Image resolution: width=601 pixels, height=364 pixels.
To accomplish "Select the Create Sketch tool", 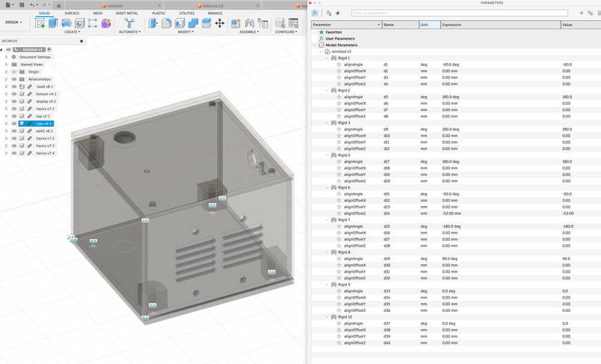I will point(40,23).
